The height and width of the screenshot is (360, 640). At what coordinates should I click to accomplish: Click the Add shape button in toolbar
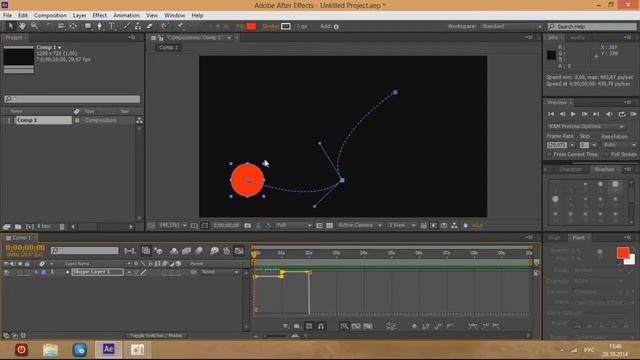click(336, 27)
